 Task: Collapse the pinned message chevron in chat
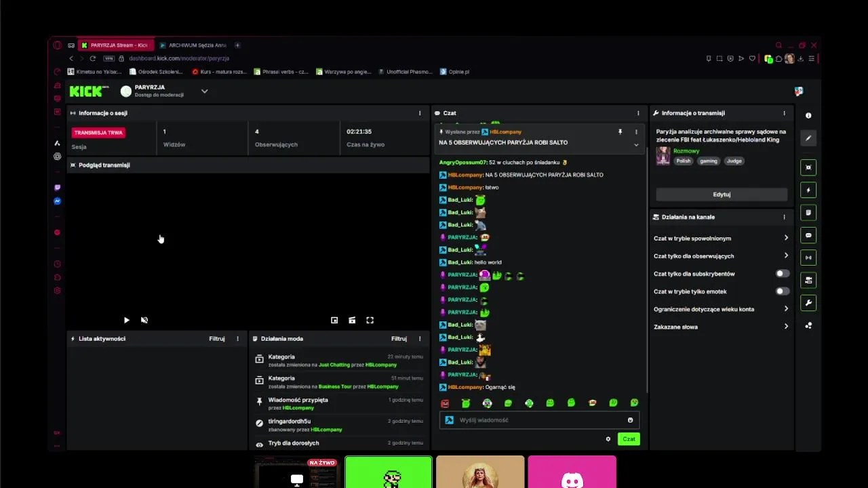(636, 144)
